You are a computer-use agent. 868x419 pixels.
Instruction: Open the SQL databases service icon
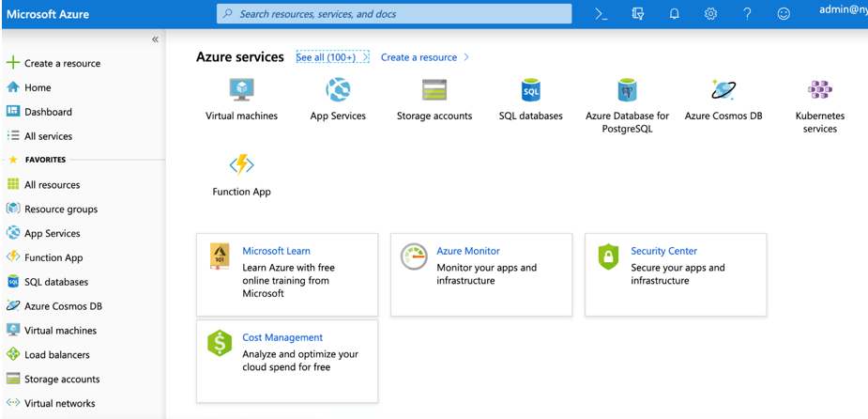pyautogui.click(x=530, y=90)
